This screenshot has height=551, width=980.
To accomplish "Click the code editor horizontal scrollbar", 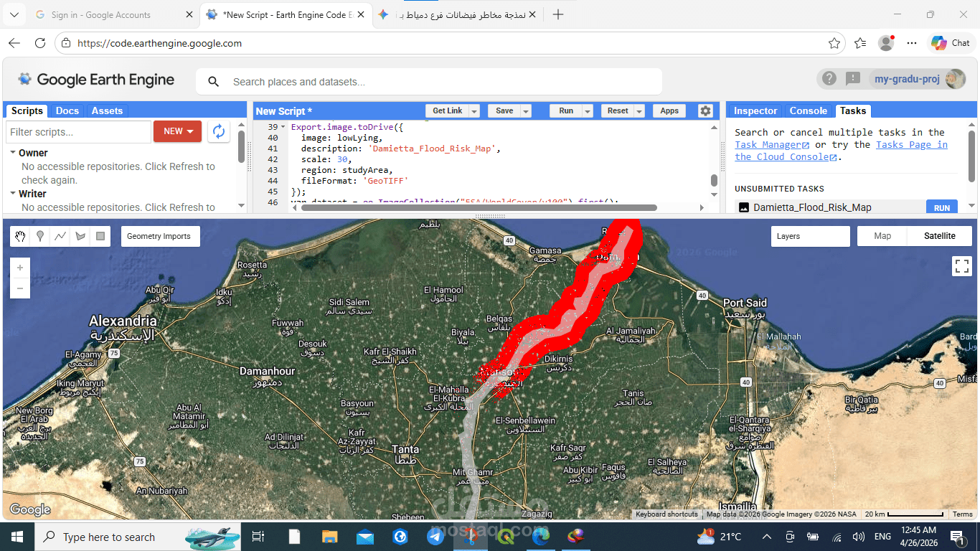I will coord(479,207).
